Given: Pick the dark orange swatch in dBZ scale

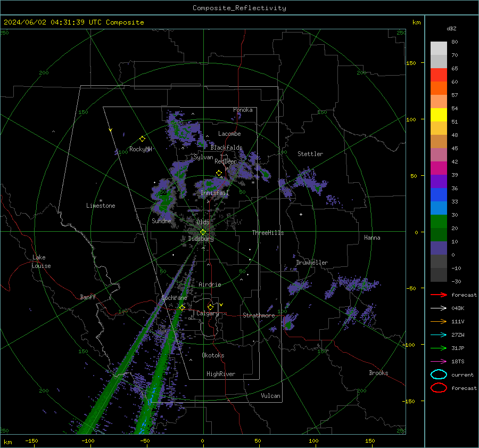Looking at the screenshot, I should pyautogui.click(x=439, y=88).
